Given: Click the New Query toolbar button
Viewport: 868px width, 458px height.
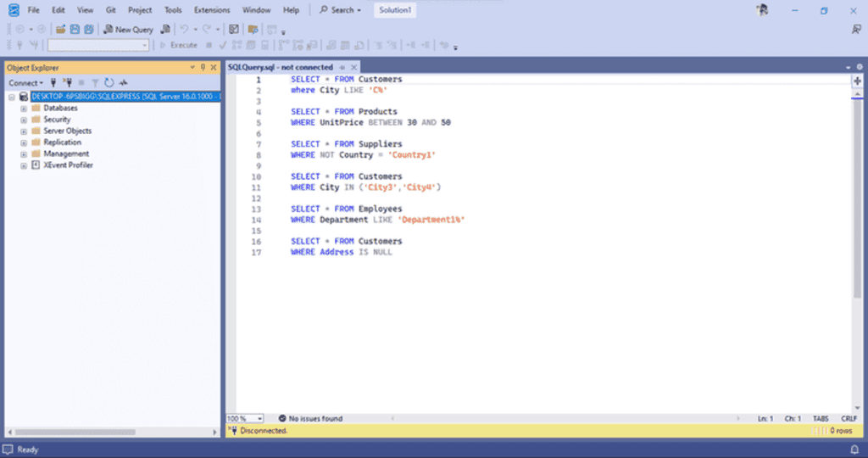Looking at the screenshot, I should point(128,30).
